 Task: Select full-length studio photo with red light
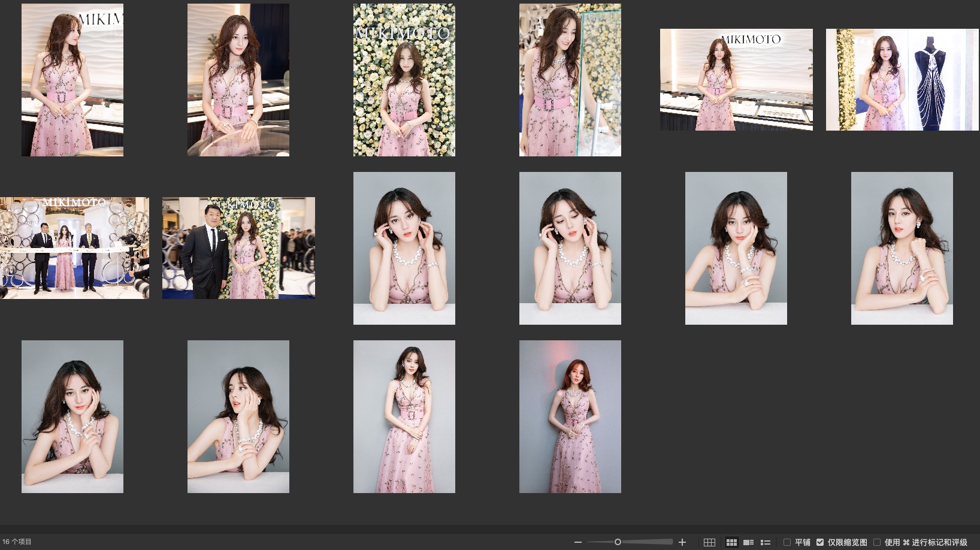point(570,416)
